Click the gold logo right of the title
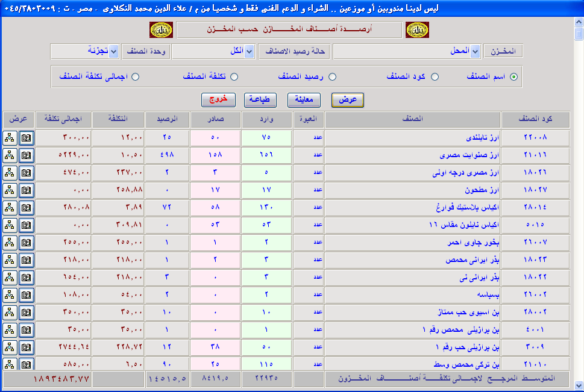584x392 pixels. click(417, 30)
